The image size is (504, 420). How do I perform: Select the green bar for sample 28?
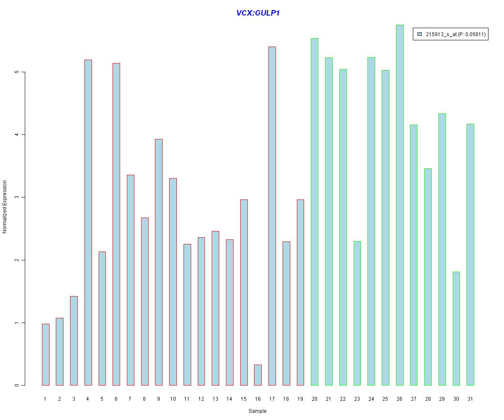428,277
